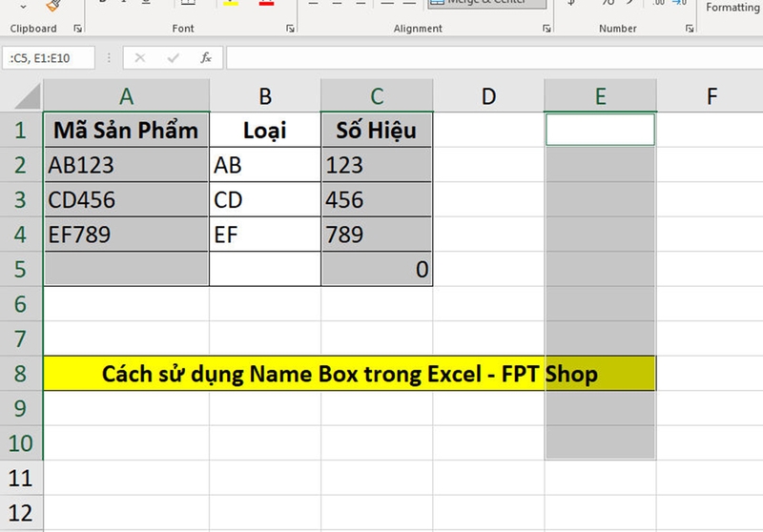Select row 10 header
The width and height of the screenshot is (763, 532).
pyautogui.click(x=21, y=443)
